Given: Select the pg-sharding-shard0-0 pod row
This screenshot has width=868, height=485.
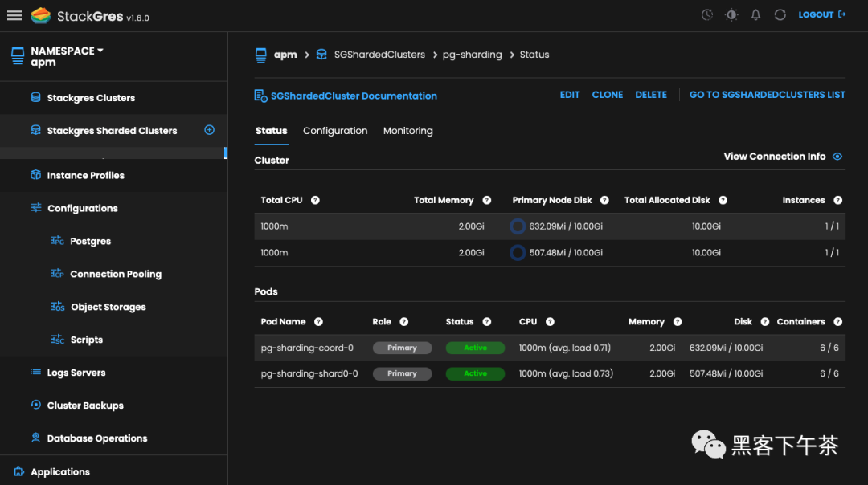Looking at the screenshot, I should (x=550, y=374).
